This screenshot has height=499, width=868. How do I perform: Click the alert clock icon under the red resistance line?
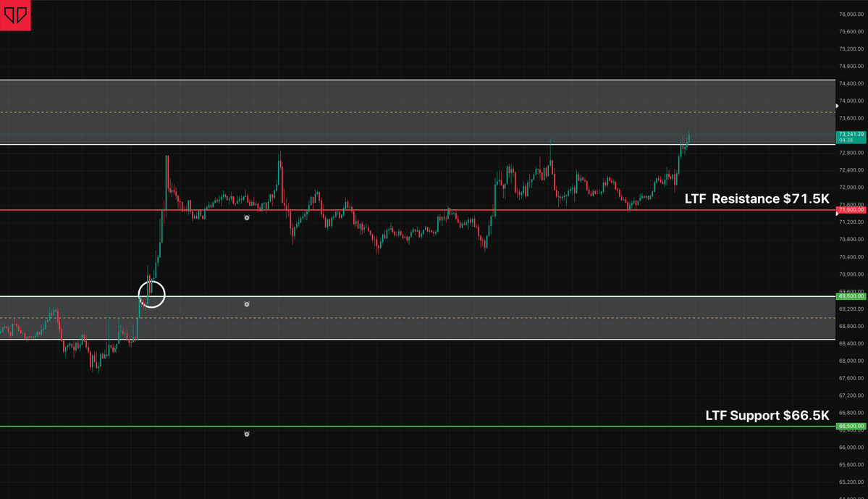247,217
